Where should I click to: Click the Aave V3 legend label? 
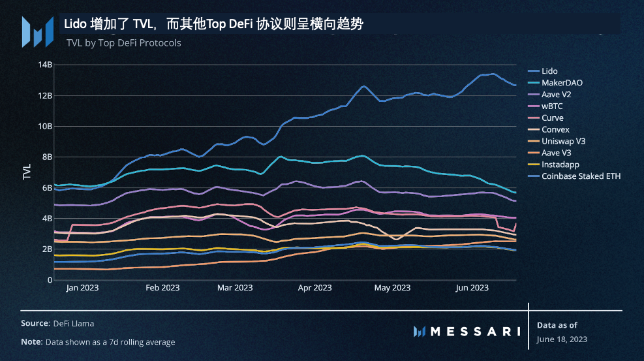pyautogui.click(x=557, y=153)
